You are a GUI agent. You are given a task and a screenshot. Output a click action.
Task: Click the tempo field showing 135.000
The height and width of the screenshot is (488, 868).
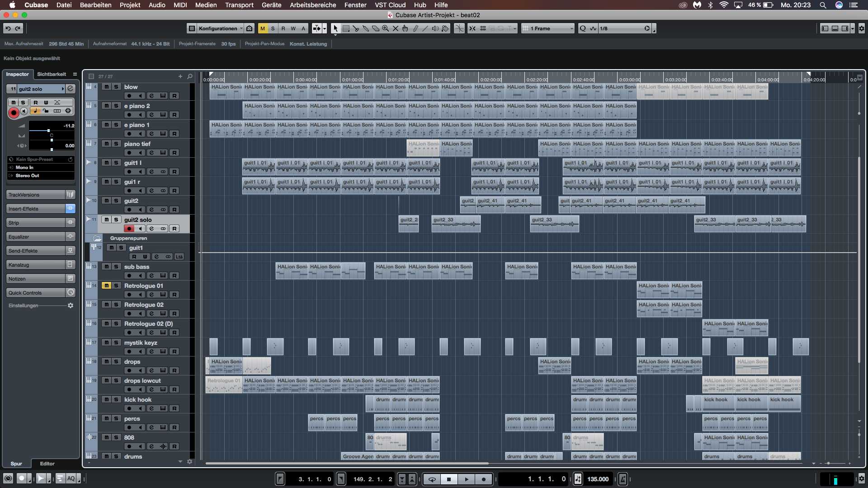click(x=598, y=479)
